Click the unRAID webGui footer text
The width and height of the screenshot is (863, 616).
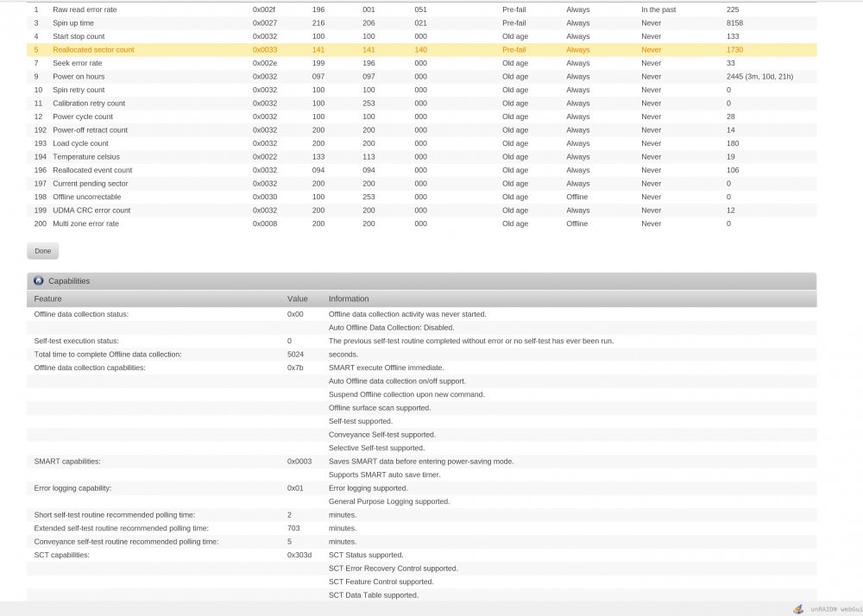(835, 609)
